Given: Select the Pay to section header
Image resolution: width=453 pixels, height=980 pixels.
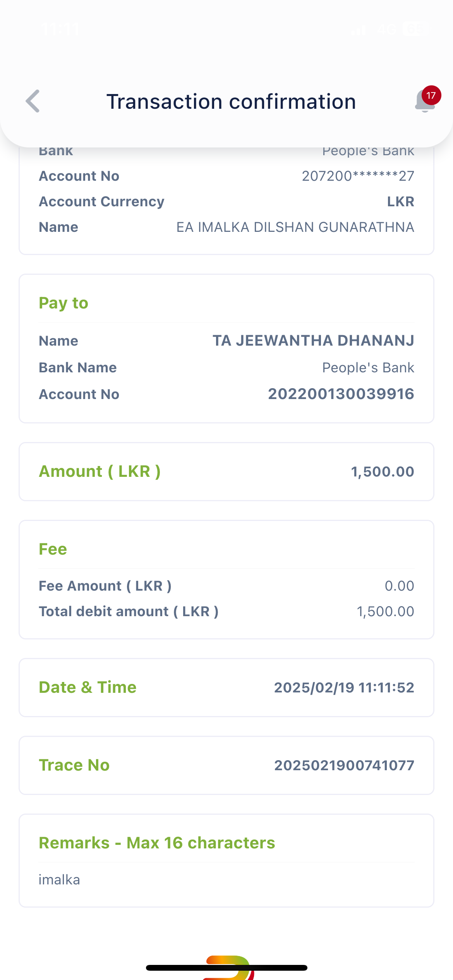Looking at the screenshot, I should [63, 303].
